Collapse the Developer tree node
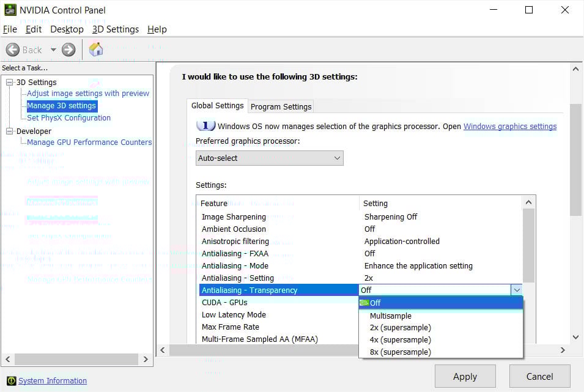The image size is (584, 392). tap(10, 131)
